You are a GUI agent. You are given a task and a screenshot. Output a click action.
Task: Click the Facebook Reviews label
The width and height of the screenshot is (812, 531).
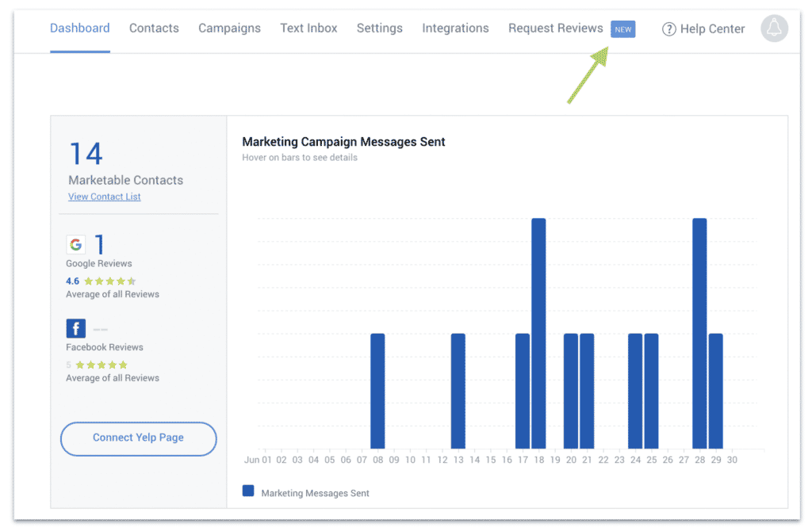(x=105, y=347)
